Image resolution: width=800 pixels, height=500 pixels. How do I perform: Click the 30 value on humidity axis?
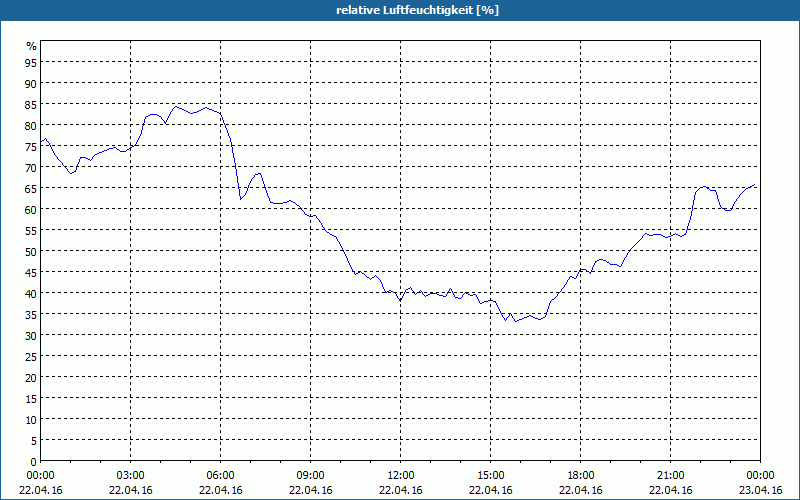click(x=31, y=335)
